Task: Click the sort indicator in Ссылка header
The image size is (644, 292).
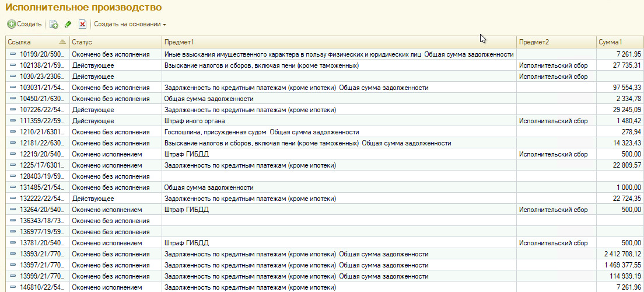Action: (62, 43)
